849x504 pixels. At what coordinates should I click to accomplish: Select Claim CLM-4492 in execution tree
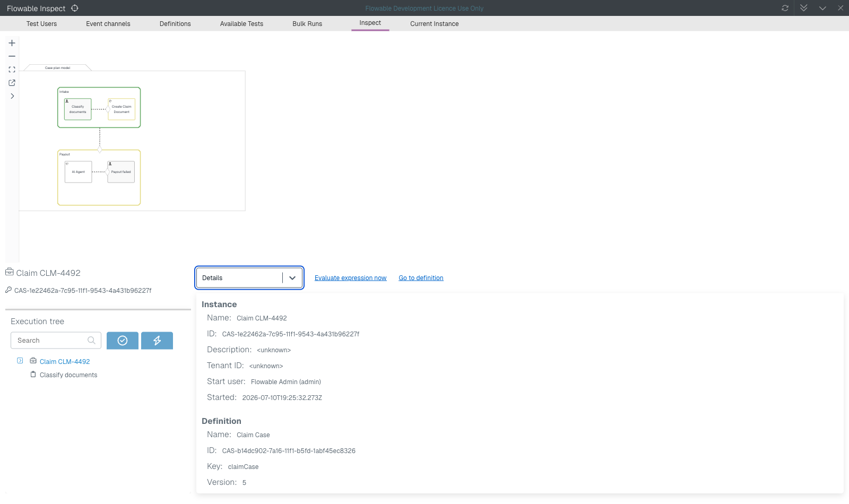(x=65, y=362)
